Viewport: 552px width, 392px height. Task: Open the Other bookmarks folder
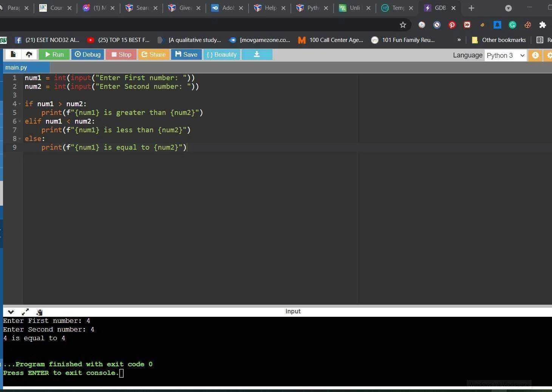[x=499, y=40]
